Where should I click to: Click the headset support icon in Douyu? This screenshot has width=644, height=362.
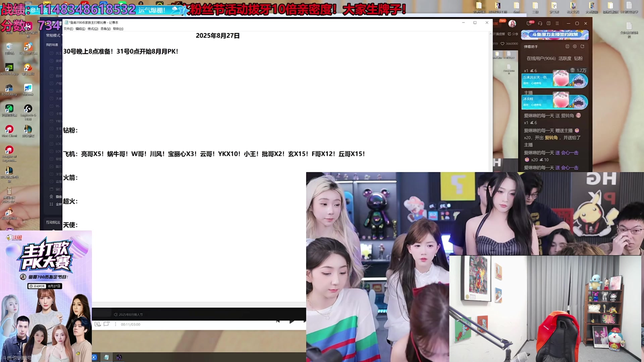point(540,23)
